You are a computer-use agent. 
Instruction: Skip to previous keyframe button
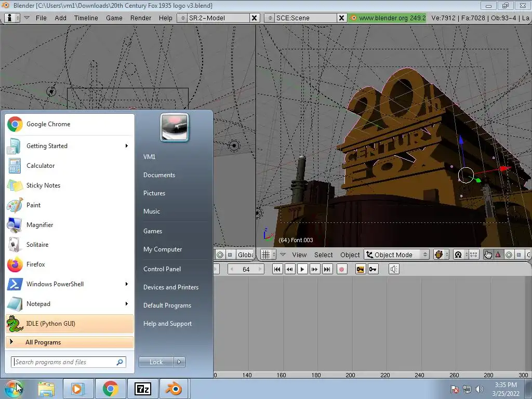coord(290,269)
